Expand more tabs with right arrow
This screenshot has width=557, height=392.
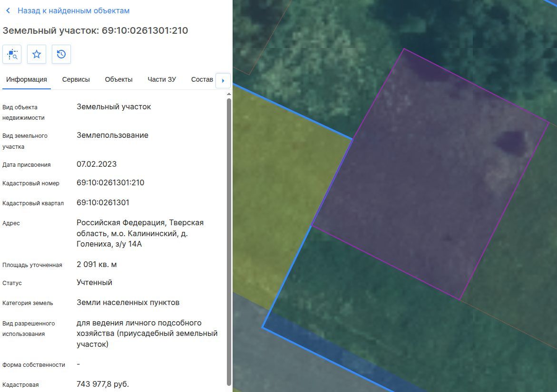[x=223, y=80]
